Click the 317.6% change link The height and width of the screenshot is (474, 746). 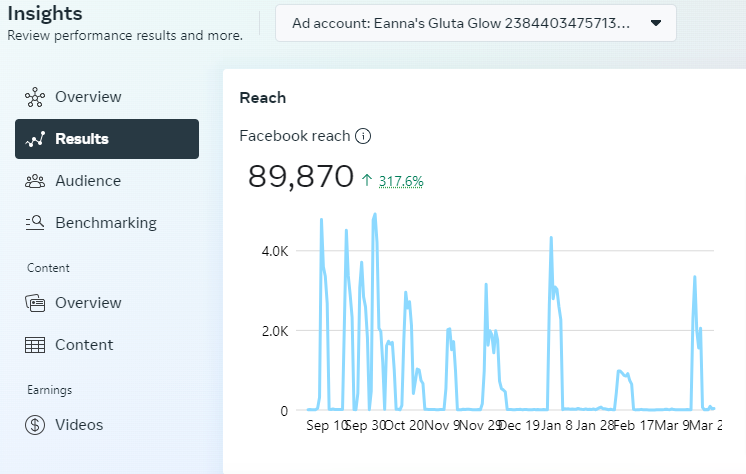(401, 181)
